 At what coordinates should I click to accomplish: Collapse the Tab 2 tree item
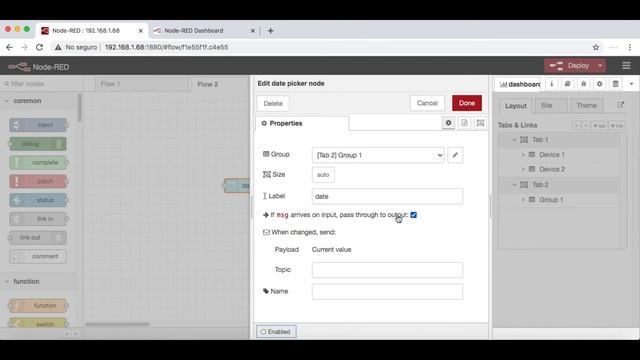click(514, 185)
